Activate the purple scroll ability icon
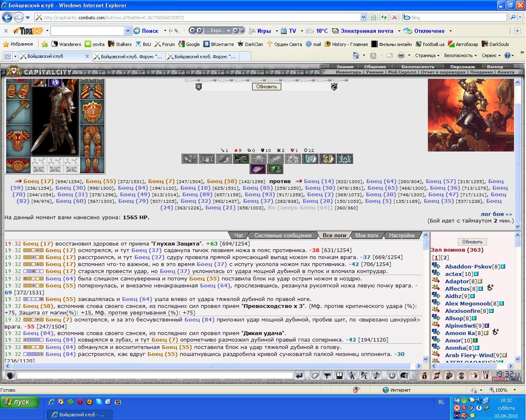 pos(258,169)
